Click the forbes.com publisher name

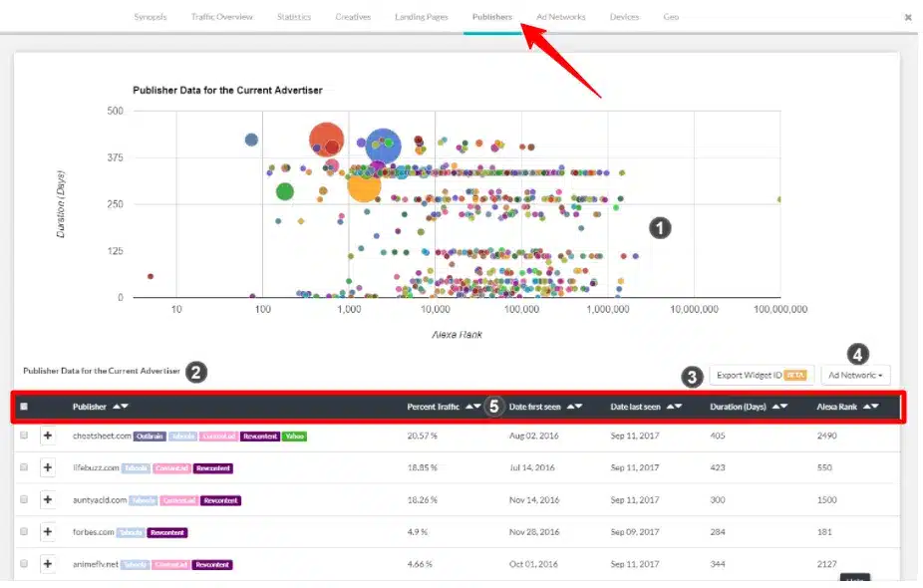click(94, 531)
